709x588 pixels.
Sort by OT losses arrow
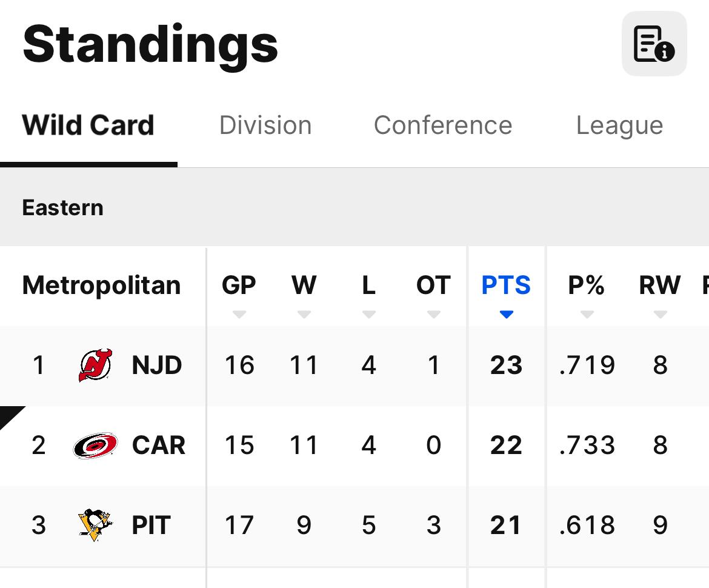point(433,314)
